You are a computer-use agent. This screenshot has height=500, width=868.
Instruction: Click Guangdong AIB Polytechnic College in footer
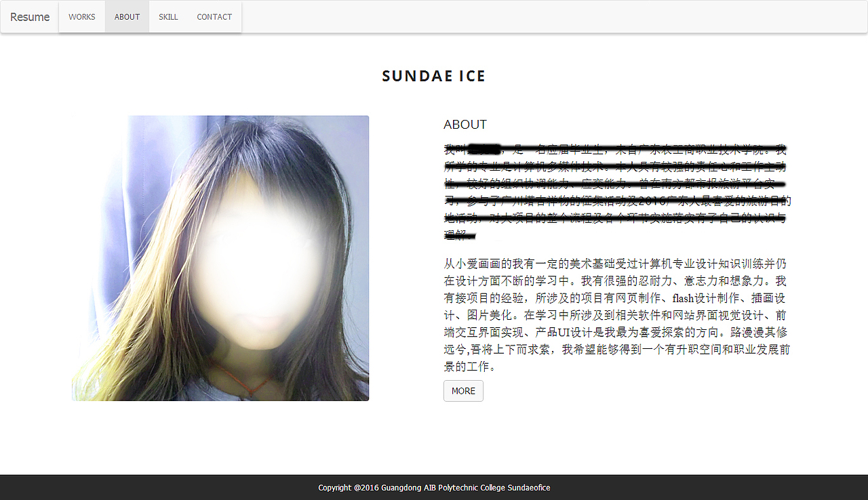tap(443, 488)
